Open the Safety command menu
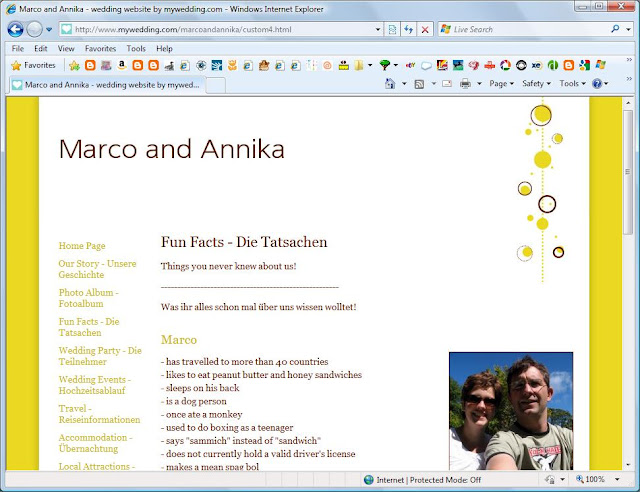Viewport: 640px width, 492px height. [536, 84]
